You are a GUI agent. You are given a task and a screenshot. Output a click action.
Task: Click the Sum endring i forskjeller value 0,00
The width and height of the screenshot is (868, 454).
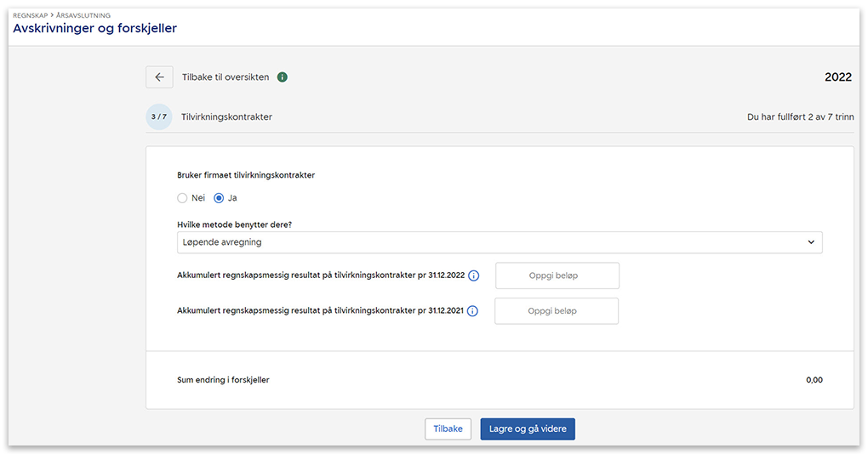click(814, 380)
